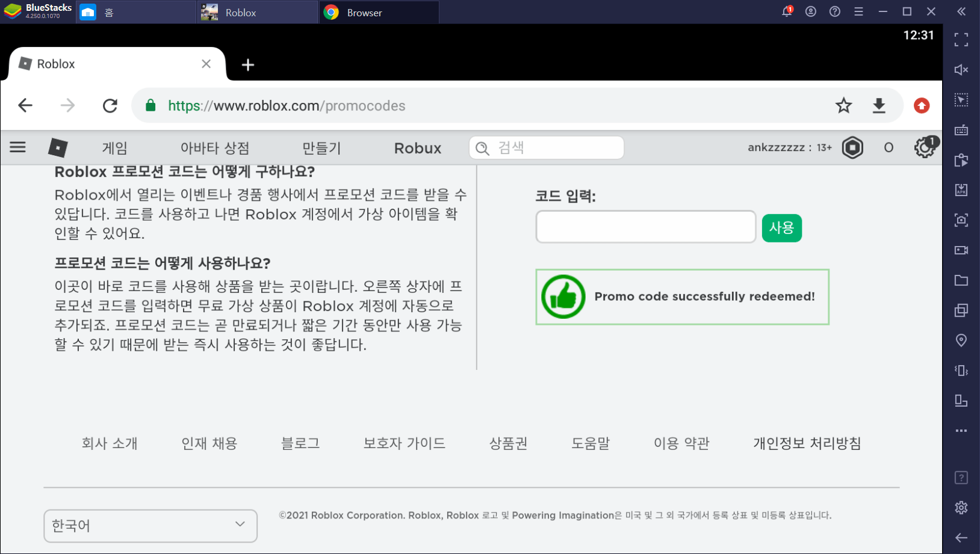Image resolution: width=980 pixels, height=554 pixels.
Task: Open 도움말 footer link
Action: [x=591, y=443]
